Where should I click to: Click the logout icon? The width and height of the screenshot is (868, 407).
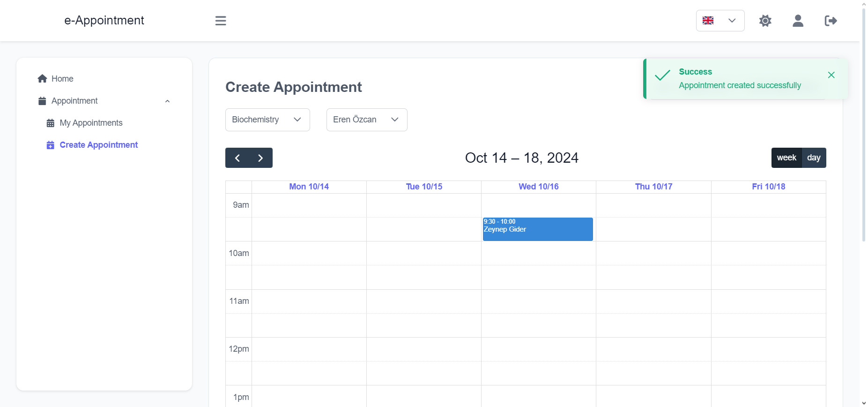[831, 21]
